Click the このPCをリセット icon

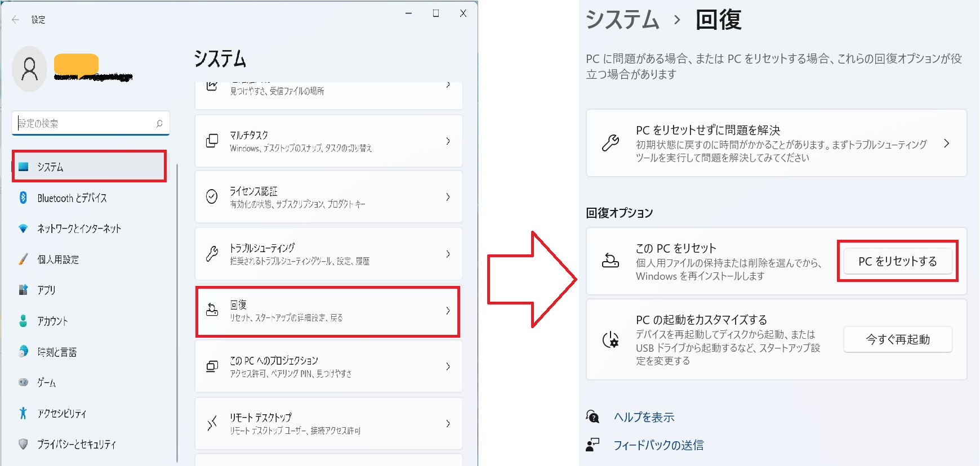point(611,261)
